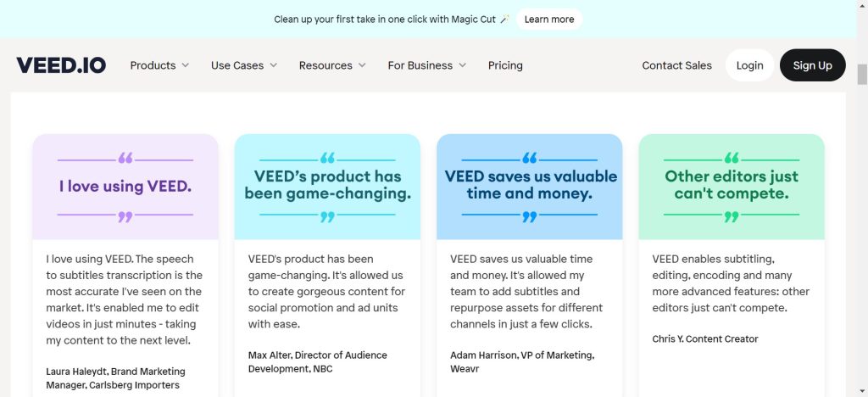Click the Contact Sales link

[x=676, y=65]
